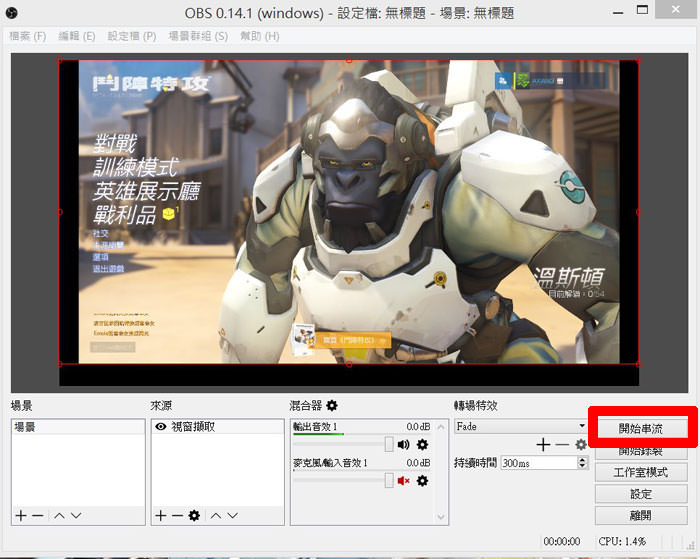Click the OBS logo in title bar
Viewport: 700px width, 559px height.
point(12,13)
